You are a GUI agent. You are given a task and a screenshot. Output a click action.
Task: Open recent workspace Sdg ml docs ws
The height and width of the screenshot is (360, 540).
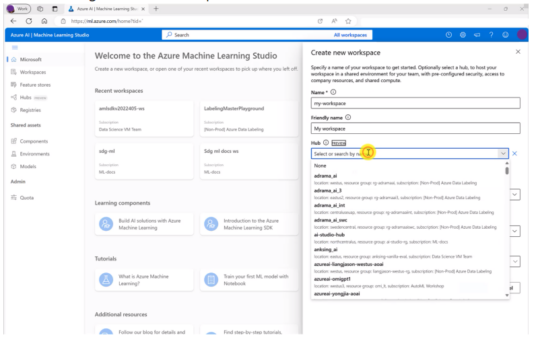(249, 161)
